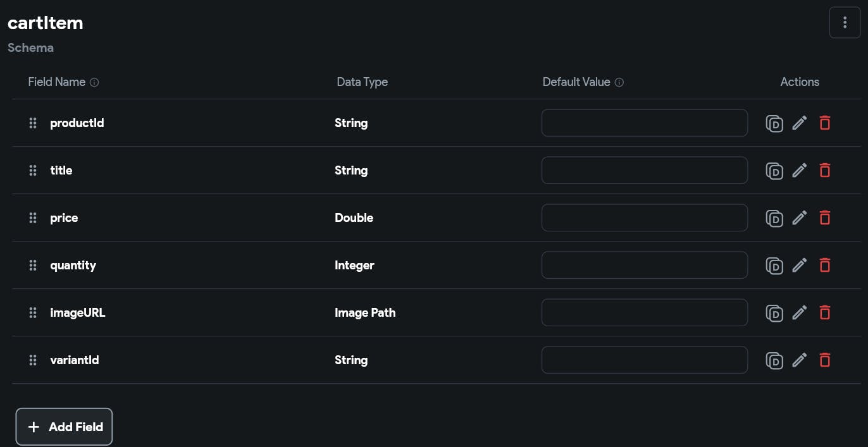Click the drag handle beside price
This screenshot has height=447, width=868.
click(x=32, y=217)
